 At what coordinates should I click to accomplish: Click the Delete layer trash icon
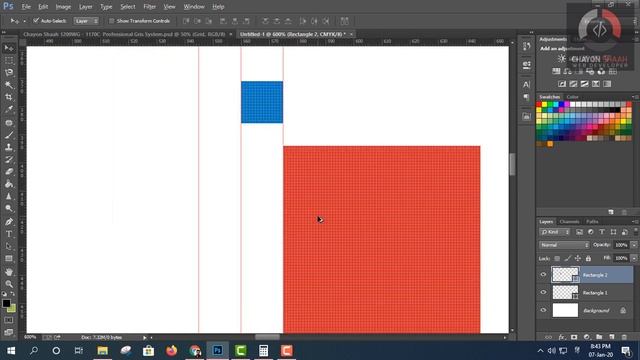pyautogui.click(x=624, y=337)
